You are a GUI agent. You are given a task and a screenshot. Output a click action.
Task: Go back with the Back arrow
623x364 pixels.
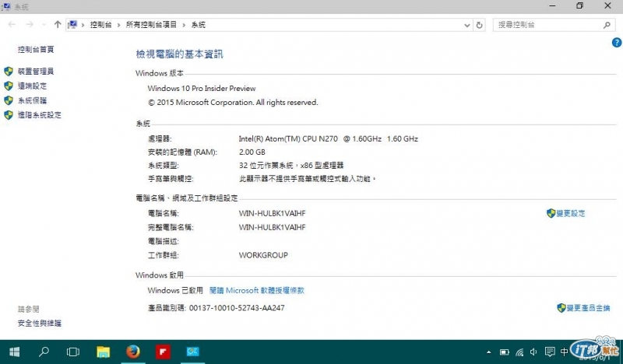pos(12,25)
